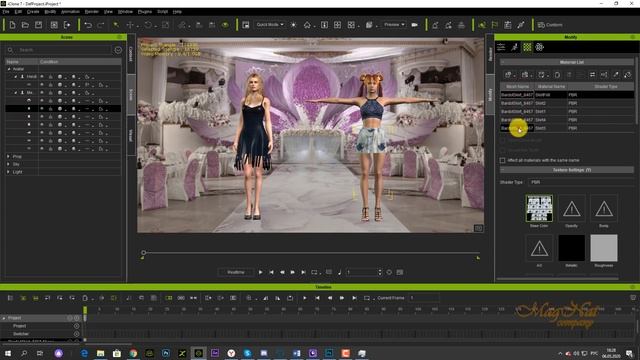Open Windows Start menu
The height and width of the screenshot is (360, 640).
coord(8,353)
